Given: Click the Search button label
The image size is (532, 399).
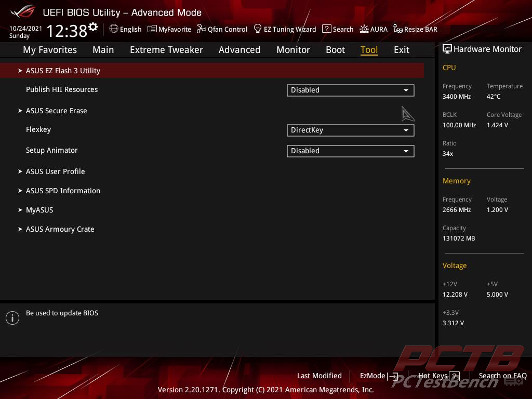Looking at the screenshot, I should coord(343,29).
